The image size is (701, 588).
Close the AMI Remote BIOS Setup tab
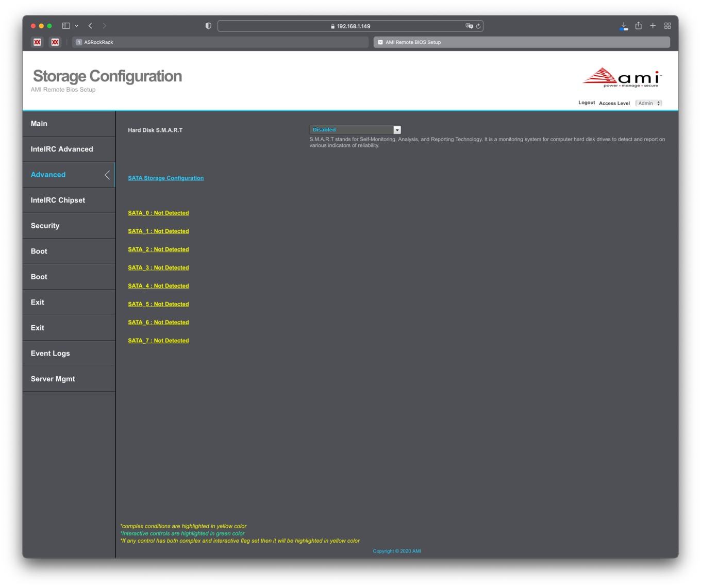(380, 42)
